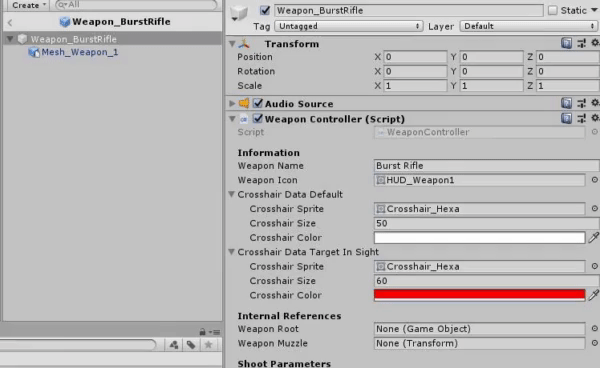
Task: Click object picker for Weapon Icon
Action: point(594,179)
